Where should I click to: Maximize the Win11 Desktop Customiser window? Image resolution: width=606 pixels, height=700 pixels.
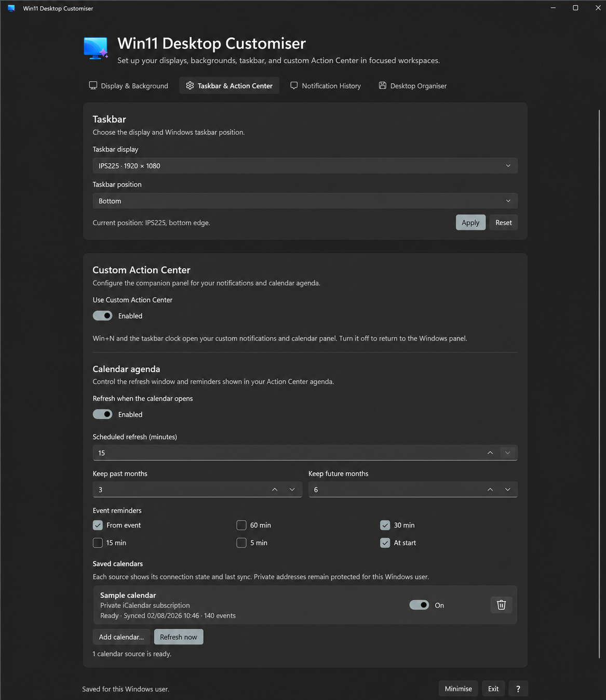[x=575, y=8]
